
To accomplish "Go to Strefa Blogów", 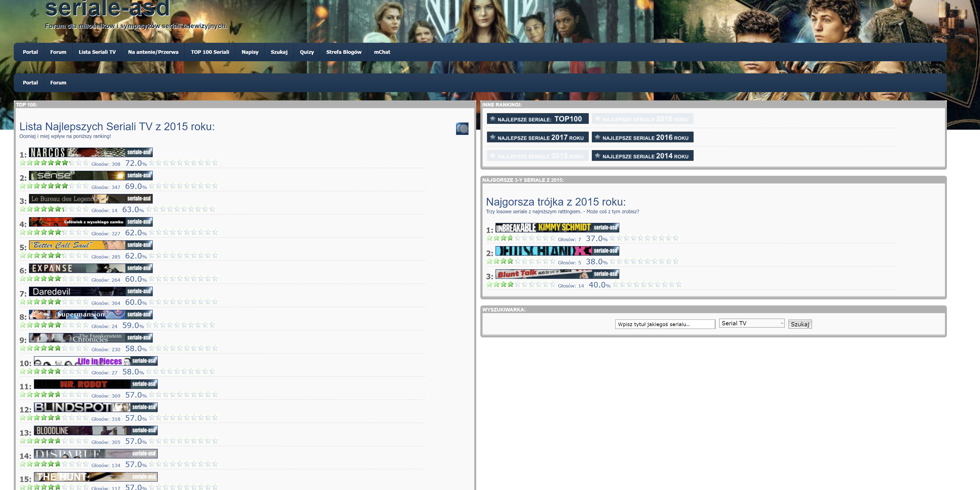I will tap(343, 52).
